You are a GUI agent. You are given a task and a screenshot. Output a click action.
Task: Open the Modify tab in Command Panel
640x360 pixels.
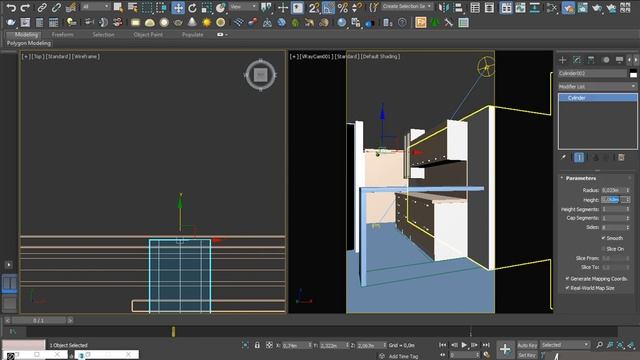(577, 60)
